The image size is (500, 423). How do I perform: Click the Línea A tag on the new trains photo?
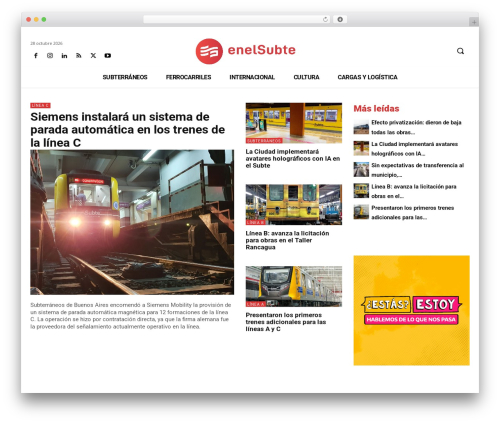pos(256,304)
